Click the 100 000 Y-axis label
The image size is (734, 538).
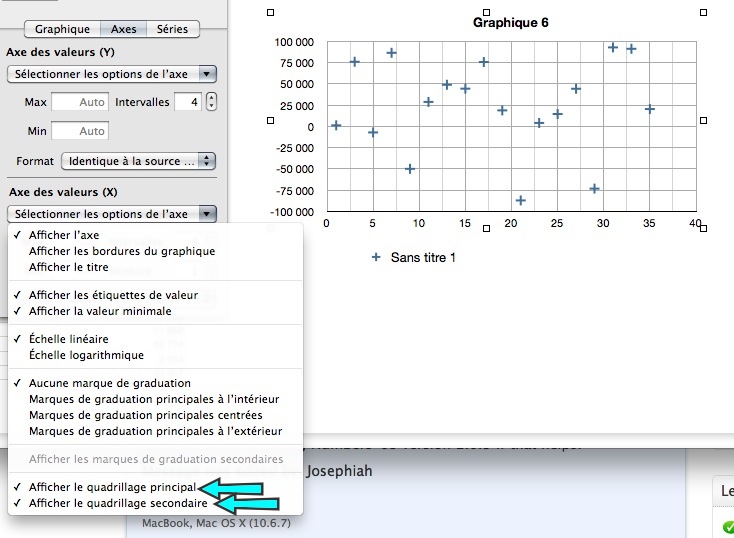(x=294, y=42)
